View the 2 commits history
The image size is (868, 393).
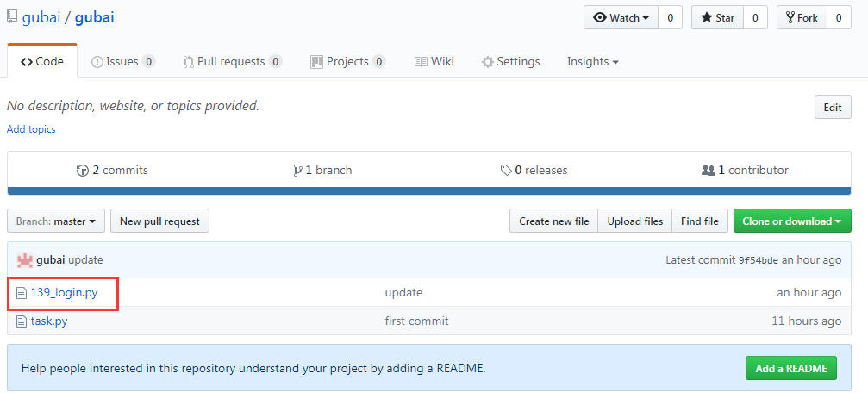[112, 170]
